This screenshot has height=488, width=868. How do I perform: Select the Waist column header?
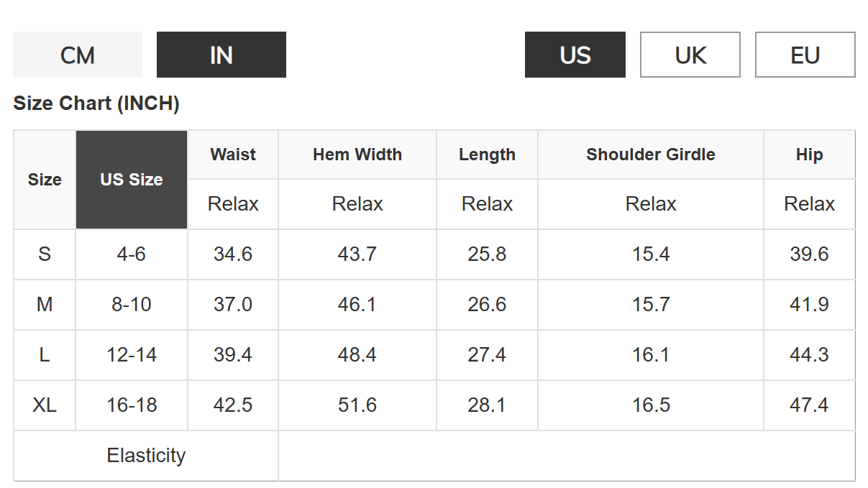[233, 155]
